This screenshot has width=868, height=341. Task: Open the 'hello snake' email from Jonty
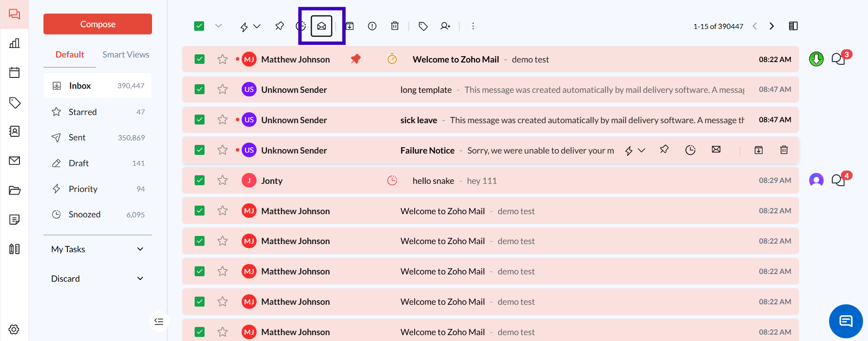pos(433,181)
